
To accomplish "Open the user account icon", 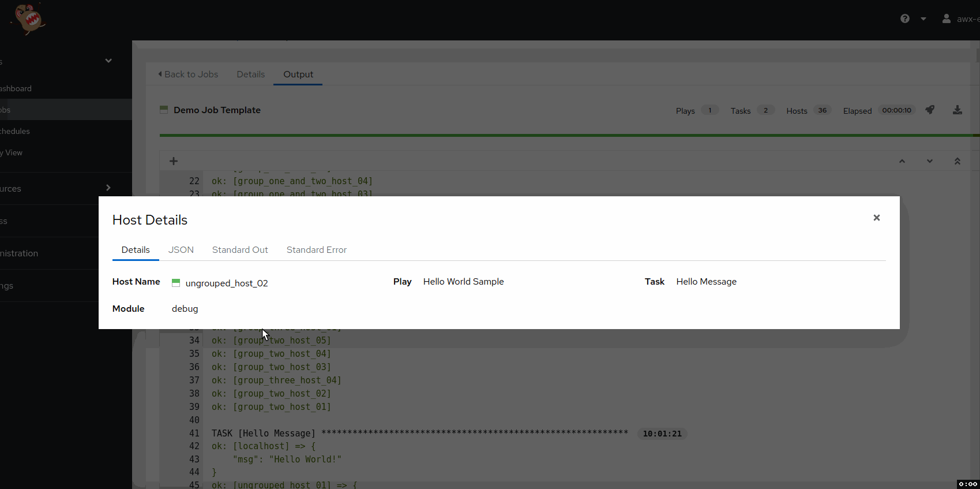I will 947,18.
